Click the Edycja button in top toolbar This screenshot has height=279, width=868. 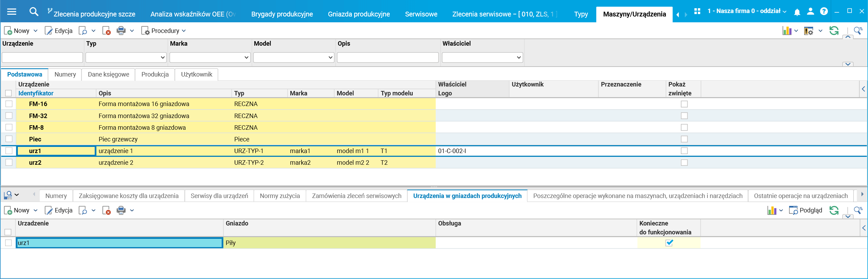tap(59, 31)
